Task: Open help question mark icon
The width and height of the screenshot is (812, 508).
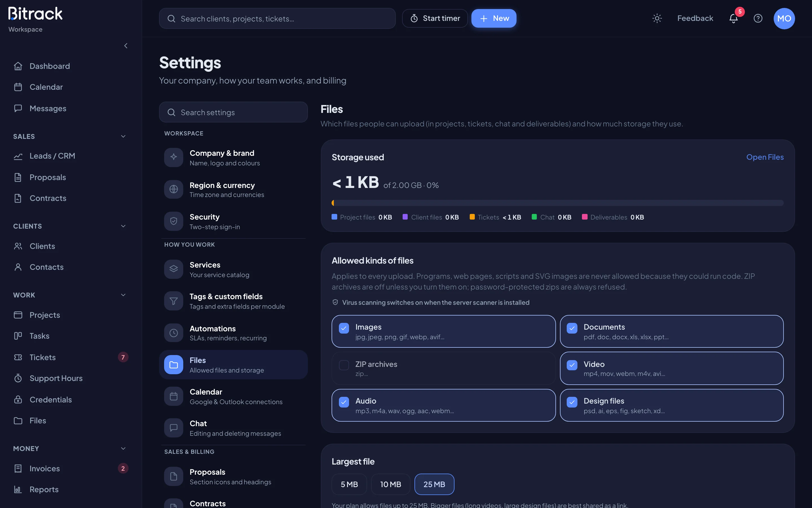Action: (758, 18)
